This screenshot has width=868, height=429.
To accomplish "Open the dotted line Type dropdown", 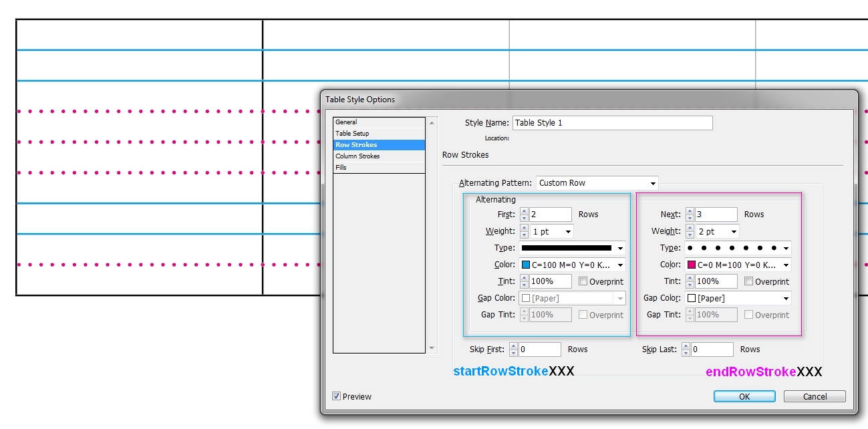I will (738, 248).
